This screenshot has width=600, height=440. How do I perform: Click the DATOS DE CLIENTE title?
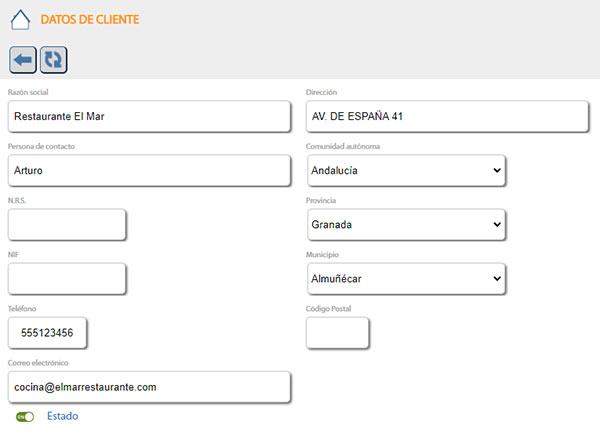click(90, 20)
